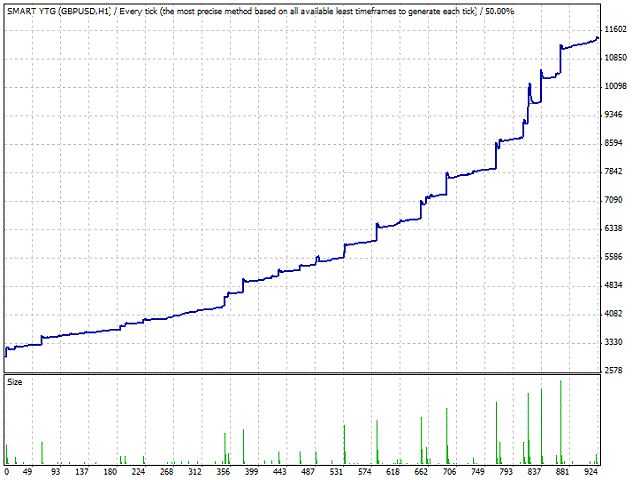Click the 399 trade number label
Image resolution: width=640 pixels, height=480 pixels.
pos(251,472)
